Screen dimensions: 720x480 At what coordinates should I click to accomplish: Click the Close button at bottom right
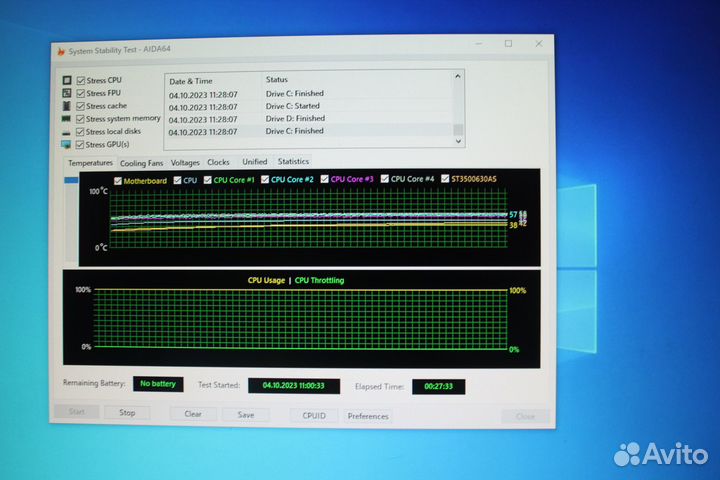[x=525, y=417]
